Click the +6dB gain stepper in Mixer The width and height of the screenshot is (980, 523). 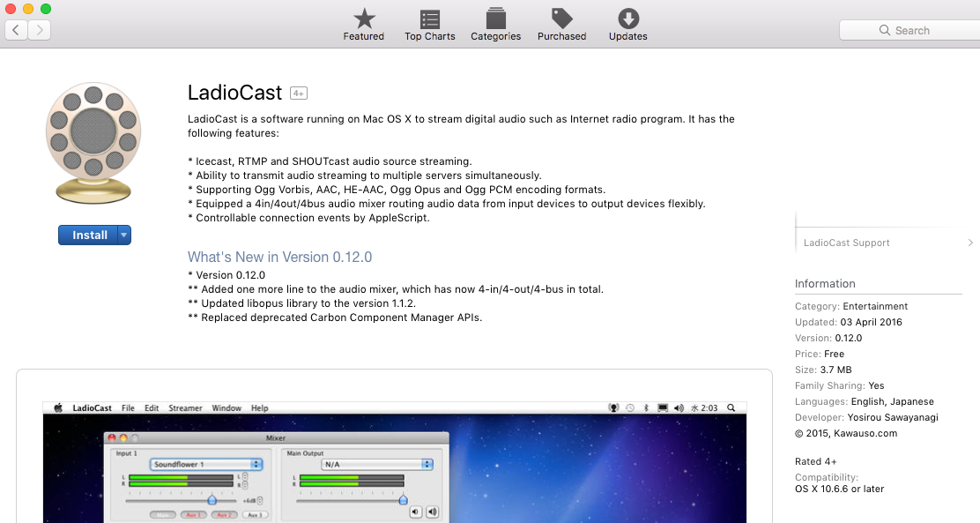coord(260,500)
